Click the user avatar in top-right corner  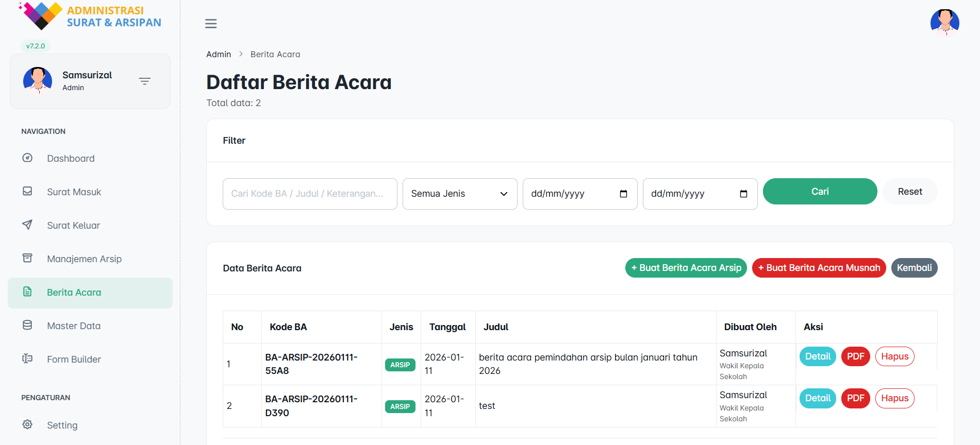(944, 23)
